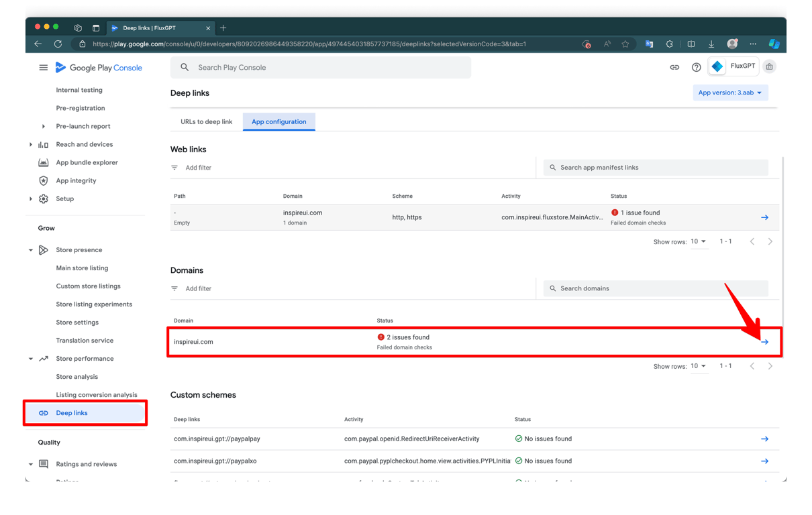The image size is (812, 515).
Task: Select the App configuration tab
Action: [x=278, y=121]
